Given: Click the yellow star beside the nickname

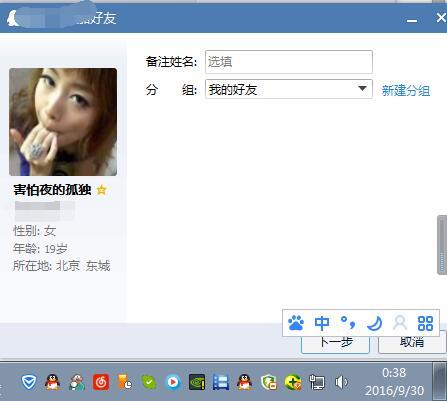Looking at the screenshot, I should [101, 190].
